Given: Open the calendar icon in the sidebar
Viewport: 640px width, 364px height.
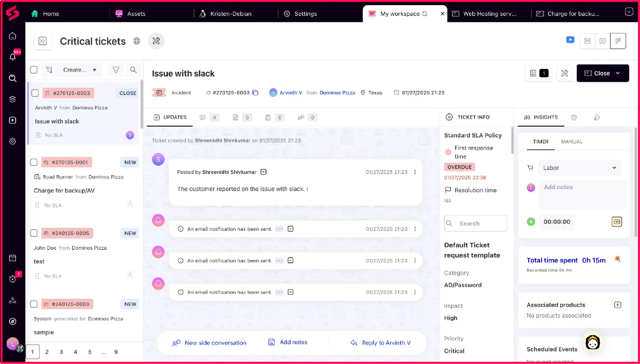Looking at the screenshot, I should [13, 258].
